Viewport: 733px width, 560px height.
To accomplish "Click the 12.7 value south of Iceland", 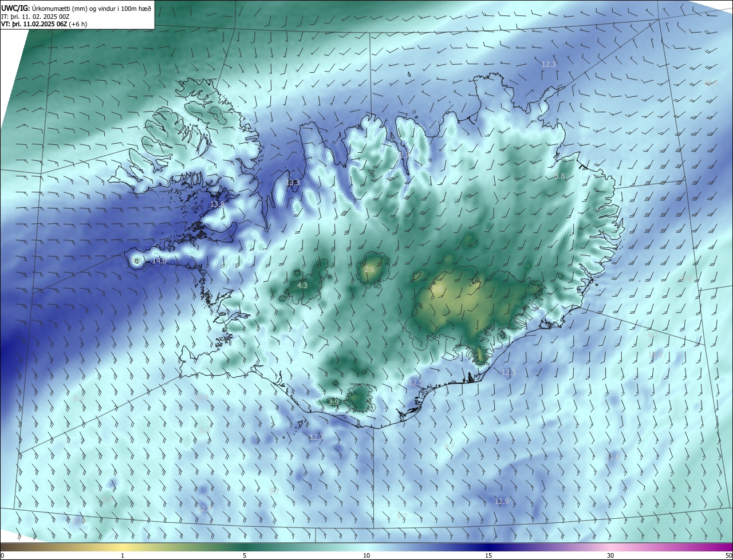I will 316,437.
